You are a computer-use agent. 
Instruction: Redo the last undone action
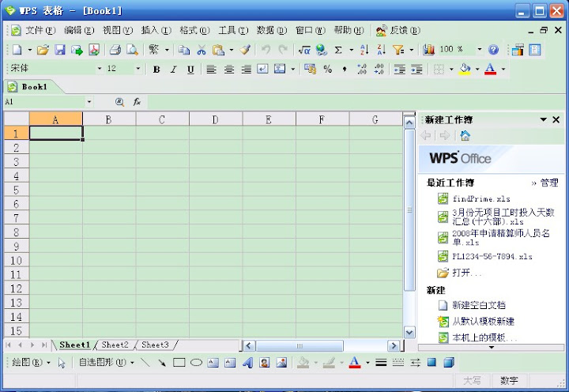[x=283, y=50]
